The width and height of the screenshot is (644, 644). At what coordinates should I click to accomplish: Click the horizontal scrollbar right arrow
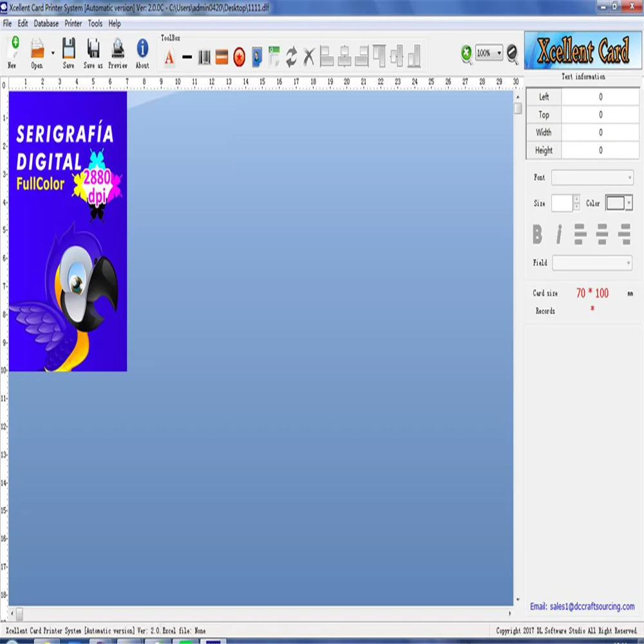(509, 614)
